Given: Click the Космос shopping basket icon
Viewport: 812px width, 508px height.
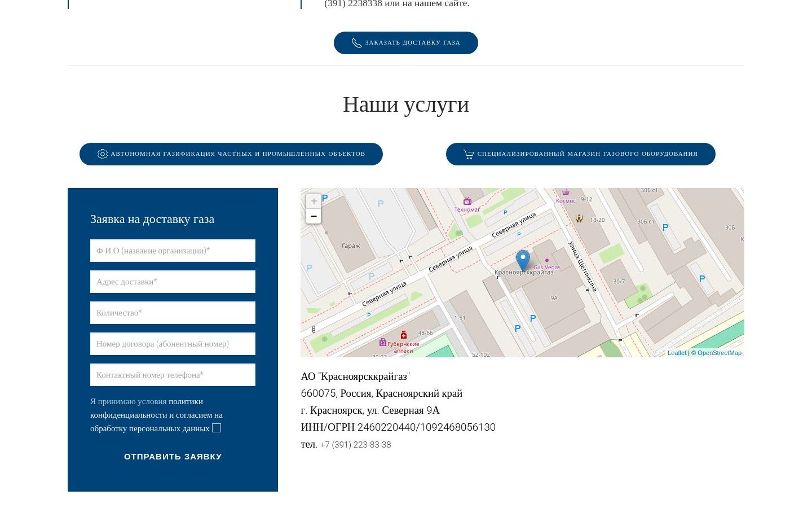Looking at the screenshot, I should pyautogui.click(x=566, y=192).
